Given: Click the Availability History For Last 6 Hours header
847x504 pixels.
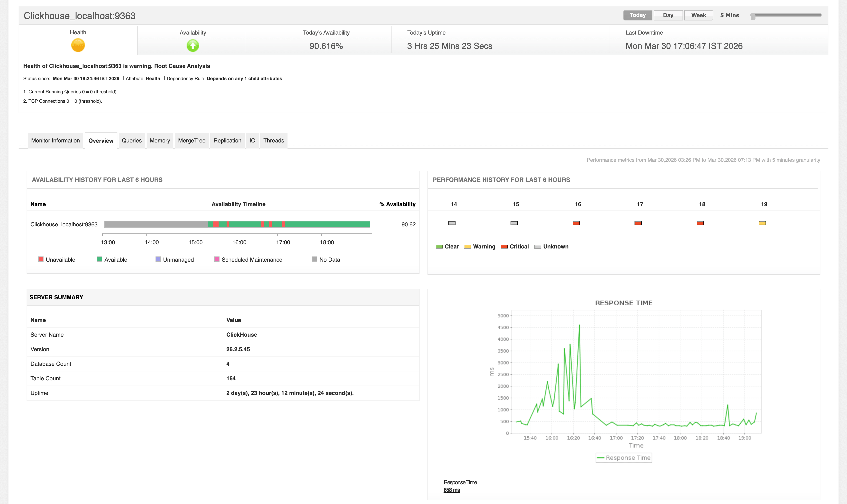Looking at the screenshot, I should [97, 180].
